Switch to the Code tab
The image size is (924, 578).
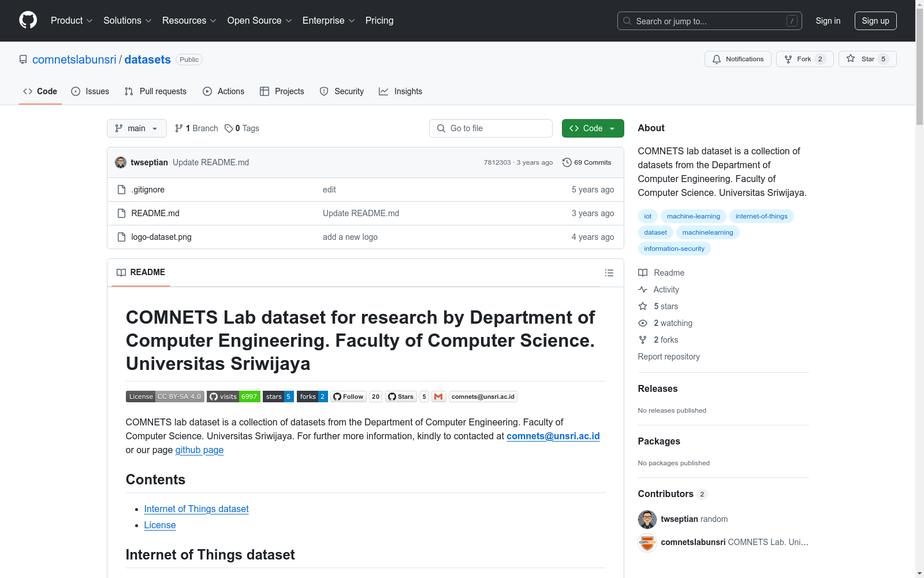pos(40,91)
